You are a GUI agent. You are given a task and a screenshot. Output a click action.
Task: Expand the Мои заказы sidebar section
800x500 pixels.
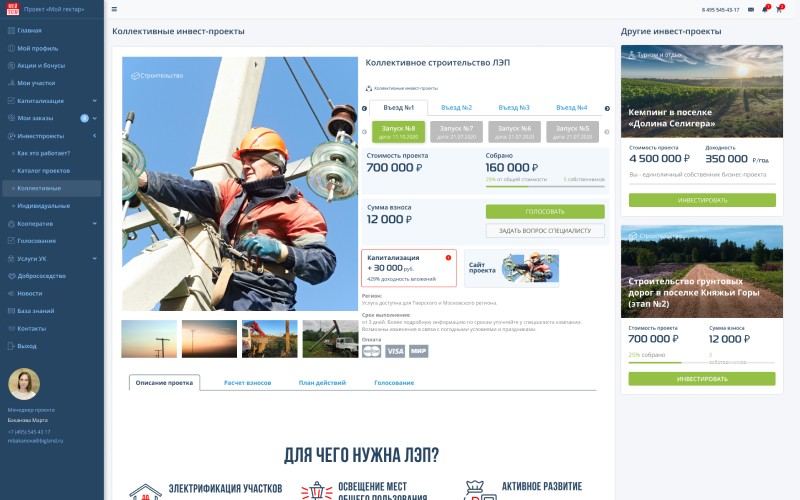pos(94,118)
